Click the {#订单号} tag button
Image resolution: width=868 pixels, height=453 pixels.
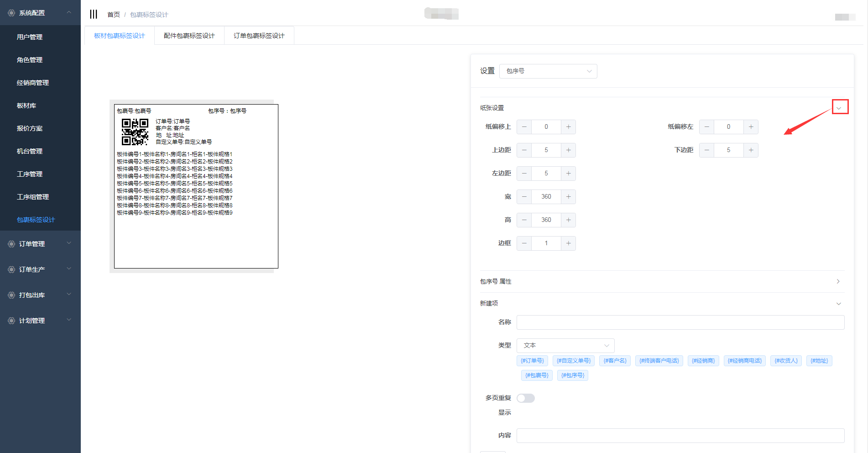532,361
